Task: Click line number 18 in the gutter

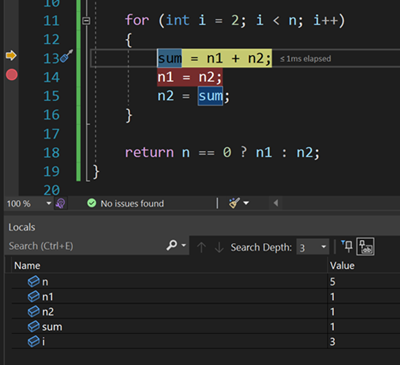Action: click(51, 153)
